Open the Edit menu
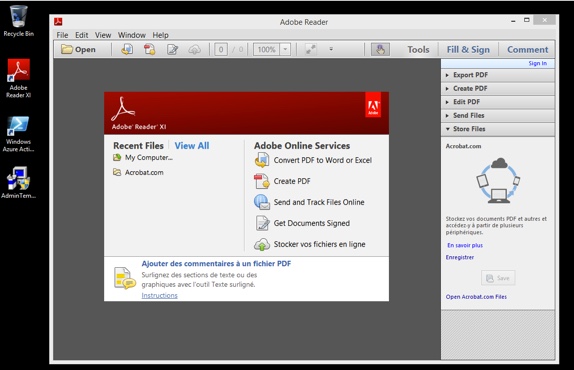 pos(82,35)
